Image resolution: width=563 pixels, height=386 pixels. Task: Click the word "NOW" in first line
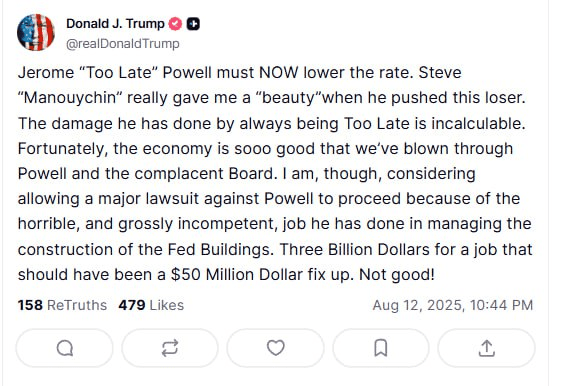[279, 73]
